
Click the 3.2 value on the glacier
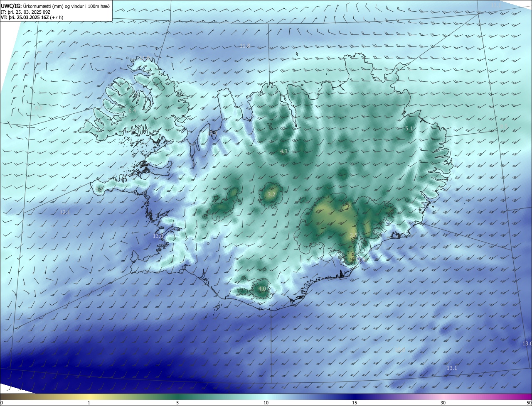(271, 194)
